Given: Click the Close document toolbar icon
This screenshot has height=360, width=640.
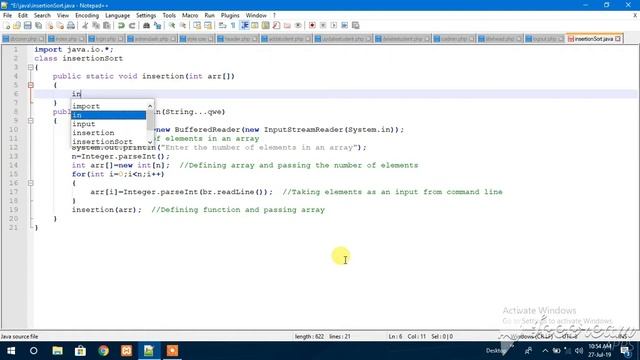Looking at the screenshot, I should [49, 25].
